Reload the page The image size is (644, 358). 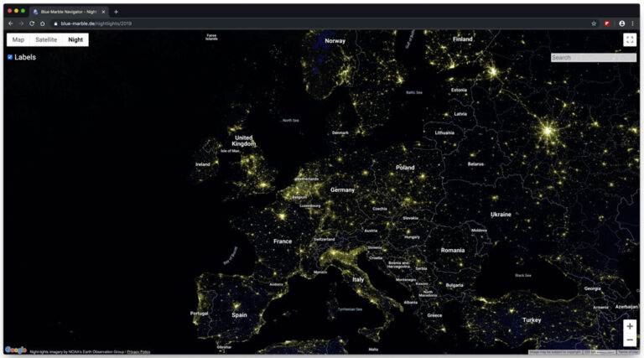[x=31, y=23]
